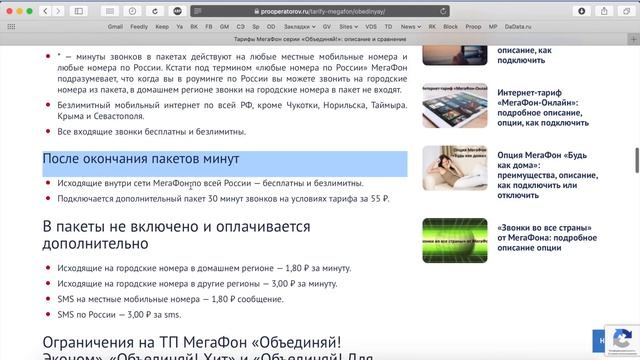This screenshot has width=640, height=360.
Task: Open «Звонки во все страны» article link
Action: pyautogui.click(x=547, y=238)
